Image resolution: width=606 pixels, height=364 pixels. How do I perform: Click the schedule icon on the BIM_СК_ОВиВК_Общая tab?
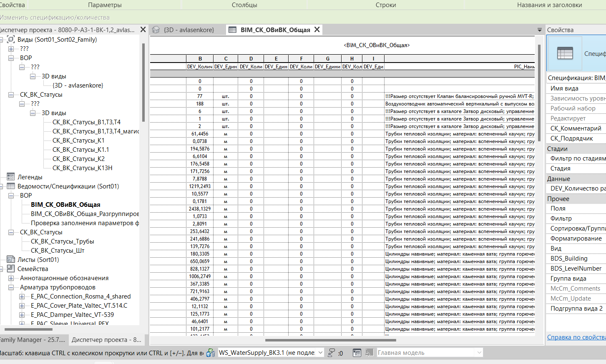[233, 30]
